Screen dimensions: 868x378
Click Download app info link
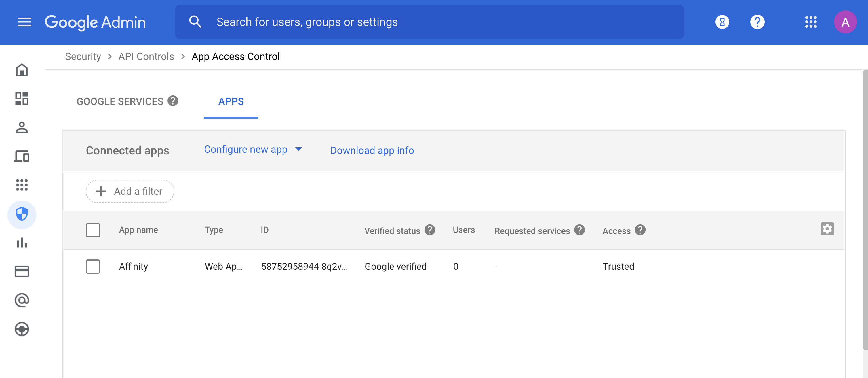(372, 150)
